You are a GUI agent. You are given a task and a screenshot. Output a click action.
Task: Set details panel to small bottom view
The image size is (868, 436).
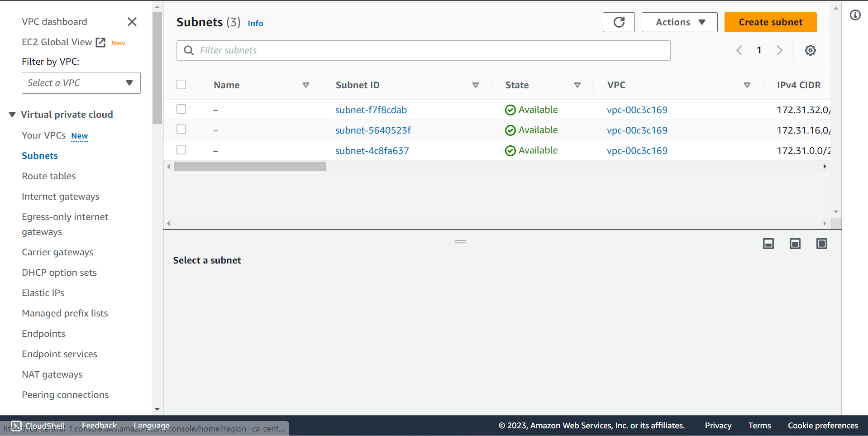tap(768, 244)
